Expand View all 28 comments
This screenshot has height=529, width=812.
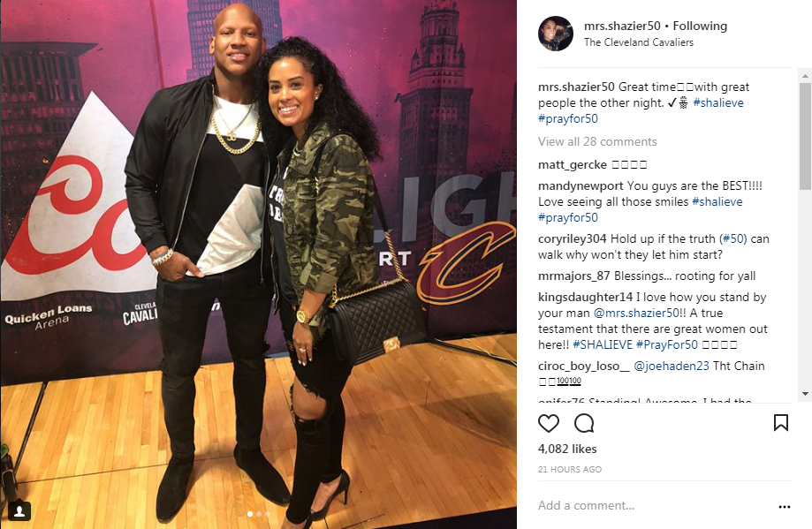click(x=597, y=142)
